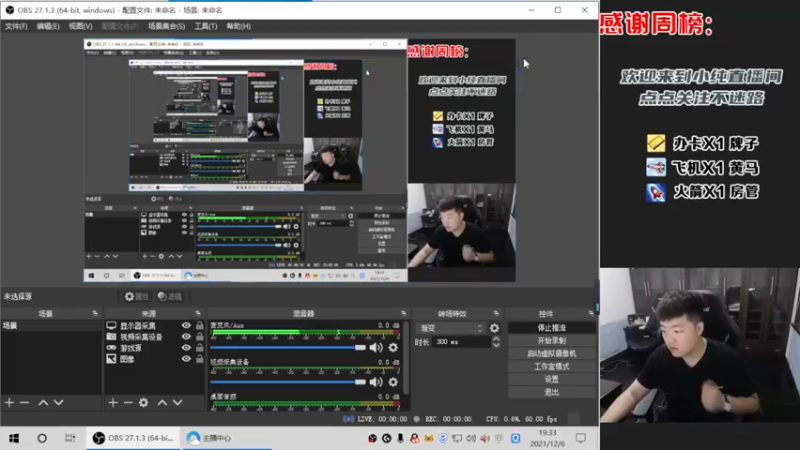Image resolution: width=800 pixels, height=450 pixels.
Task: Pop out the 场景 dock panel
Action: pos(95,313)
